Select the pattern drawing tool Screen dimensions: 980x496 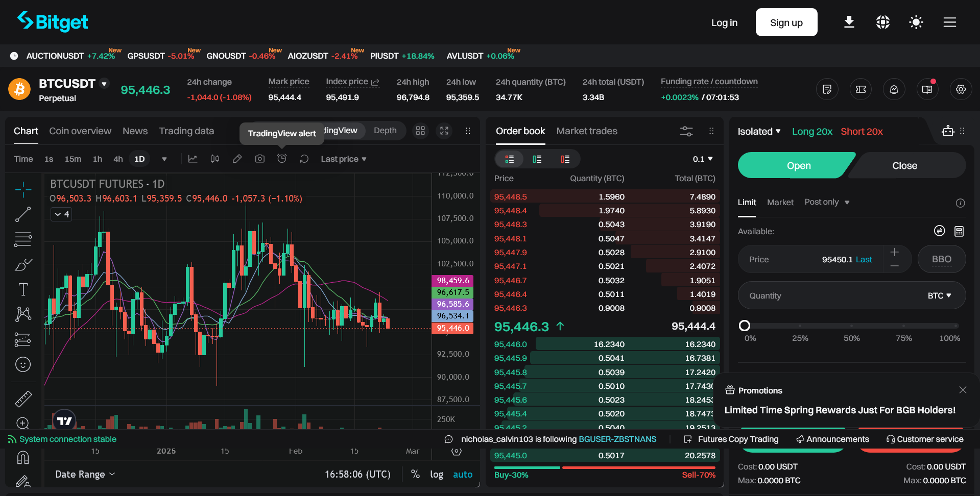(x=23, y=314)
